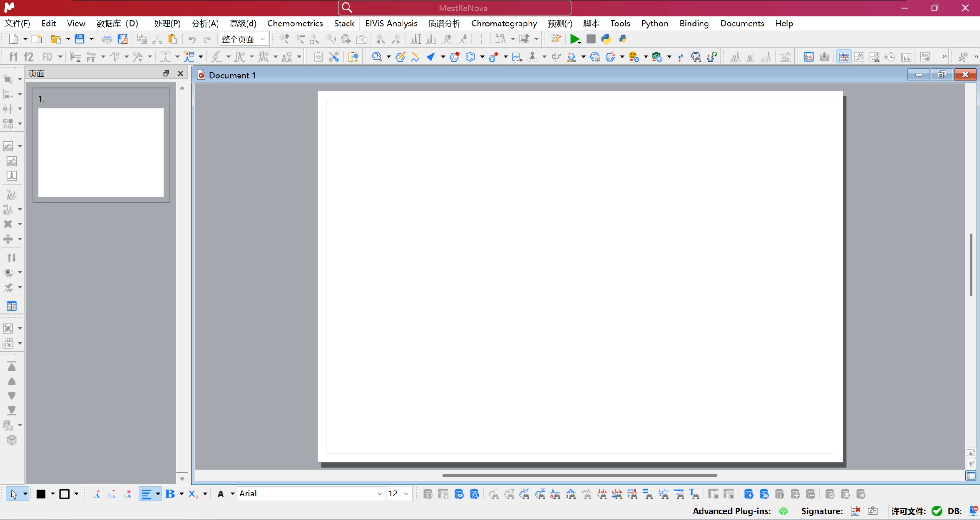Screen dimensions: 980x520
Task: Open the 文件(F) menu
Action: (x=18, y=24)
